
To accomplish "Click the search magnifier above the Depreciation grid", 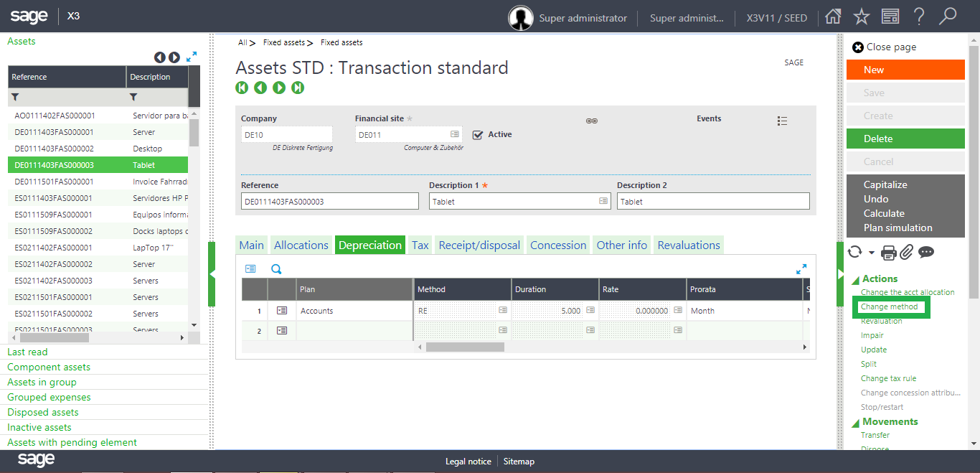I will tap(275, 268).
